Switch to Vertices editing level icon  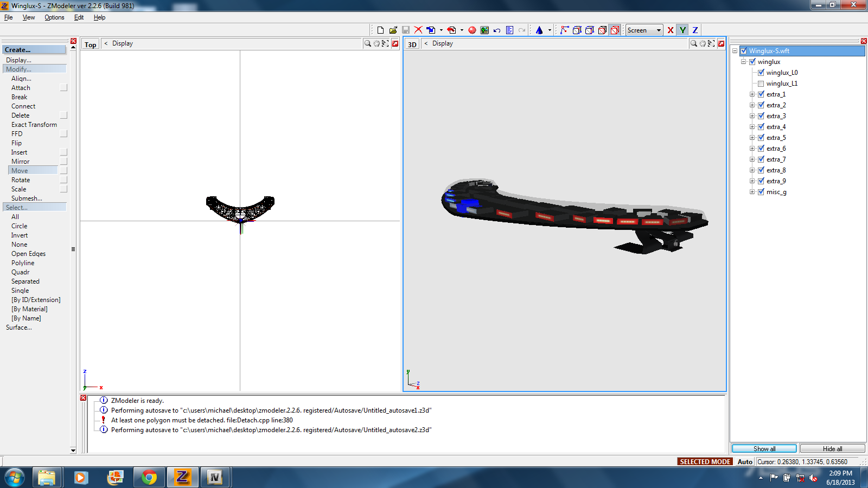click(564, 30)
